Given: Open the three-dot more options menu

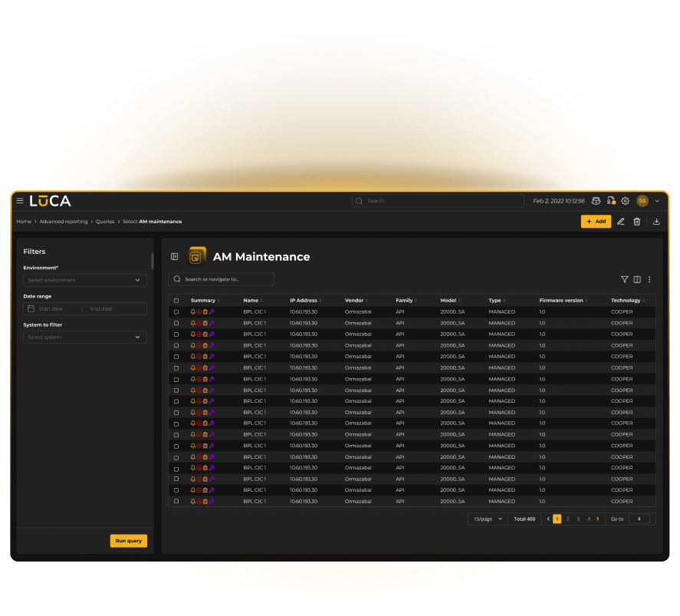Looking at the screenshot, I should click(x=649, y=280).
